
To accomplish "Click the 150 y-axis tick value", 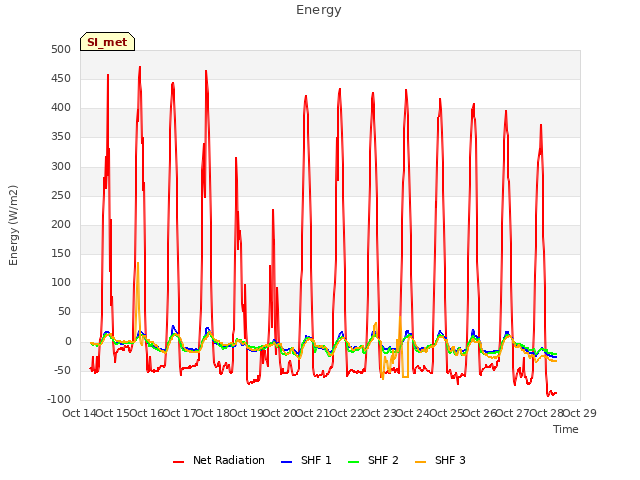I will point(61,253).
